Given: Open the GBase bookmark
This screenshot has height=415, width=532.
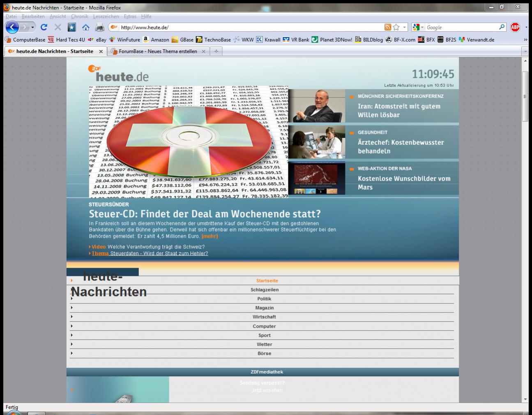Looking at the screenshot, I should (182, 40).
